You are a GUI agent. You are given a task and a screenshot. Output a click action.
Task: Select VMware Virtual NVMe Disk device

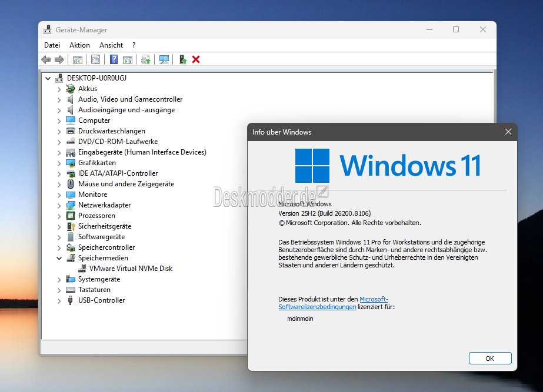131,269
